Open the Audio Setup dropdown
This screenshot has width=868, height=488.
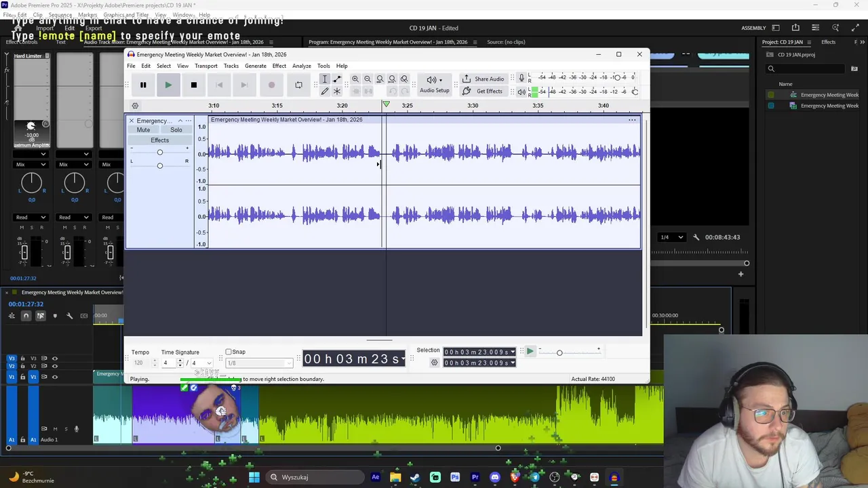click(x=434, y=85)
